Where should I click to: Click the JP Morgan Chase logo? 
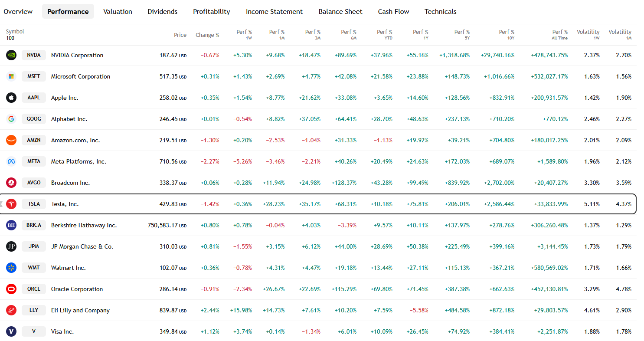click(x=11, y=246)
